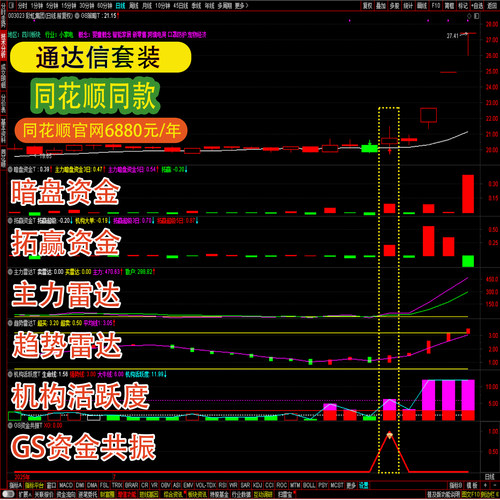Image resolution: width=500 pixels, height=500 pixels.
Task: Select the red 技术分析 sidebar tab
Action: [x=3, y=46]
